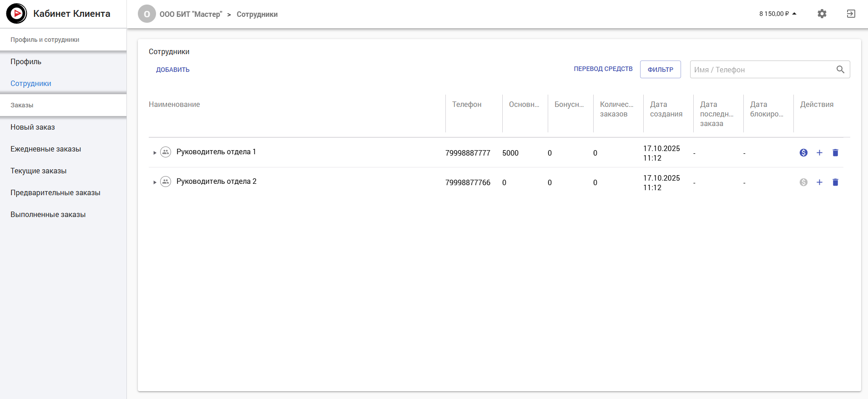Image resolution: width=868 pixels, height=399 pixels.
Task: Click the logout icon in top bar
Action: click(x=851, y=14)
